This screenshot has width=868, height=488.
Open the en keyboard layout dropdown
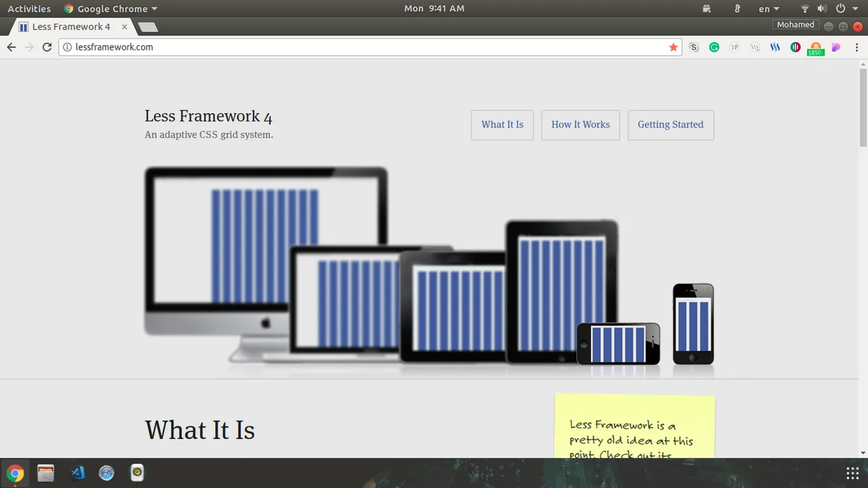(769, 9)
